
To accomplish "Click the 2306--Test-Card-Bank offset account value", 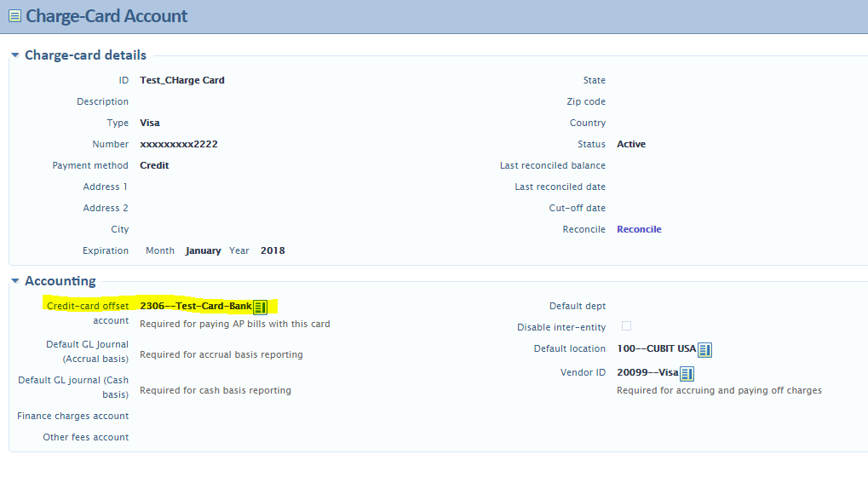I will [x=196, y=307].
